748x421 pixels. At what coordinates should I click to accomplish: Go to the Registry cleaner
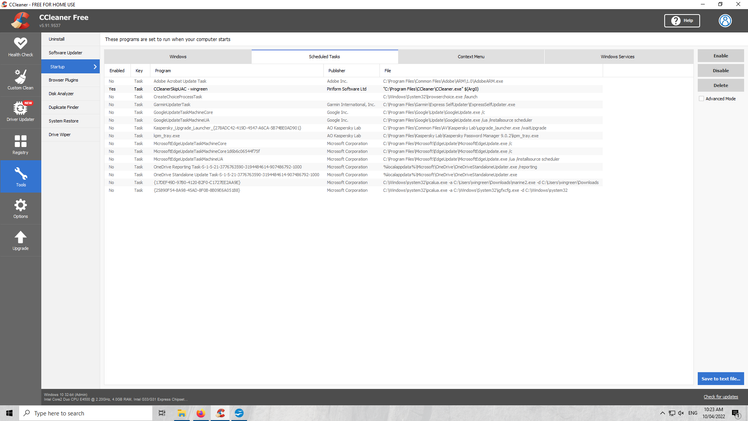20,145
